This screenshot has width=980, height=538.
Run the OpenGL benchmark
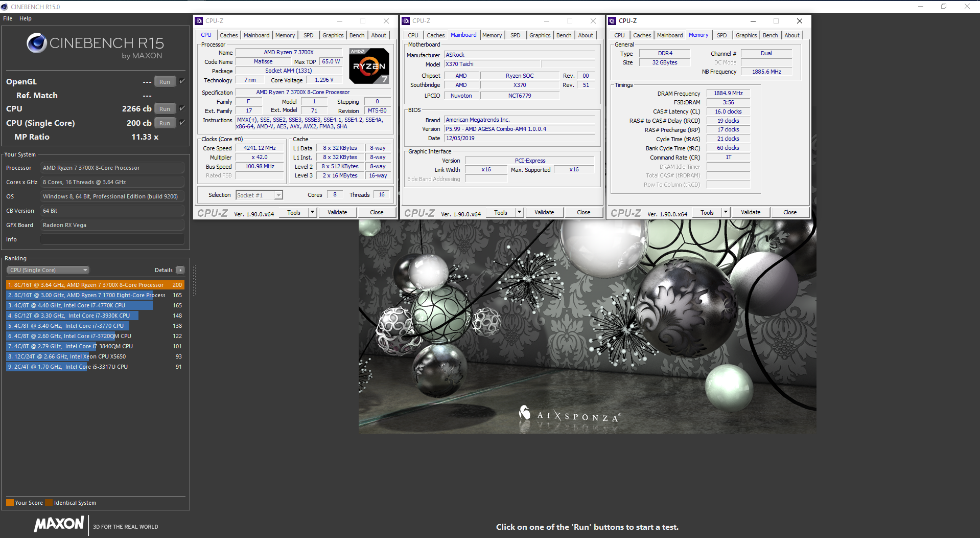pos(165,82)
